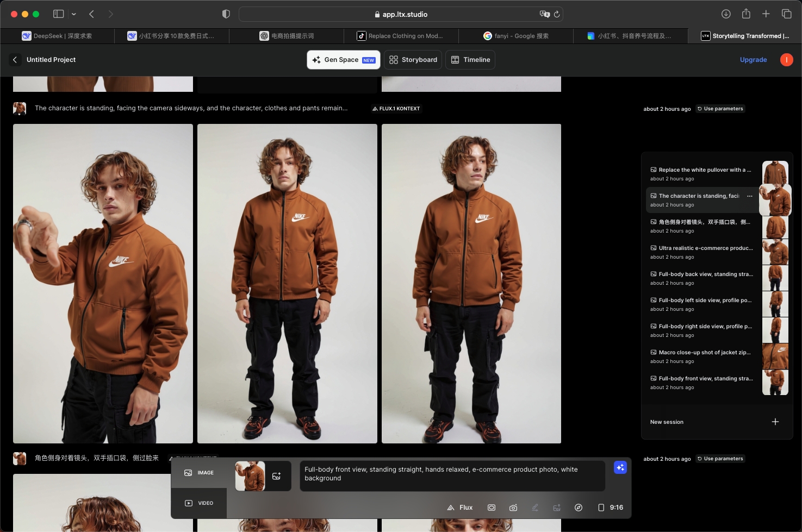The height and width of the screenshot is (532, 802).
Task: Click the FLUX.1 KONTEXT model tag
Action: [x=396, y=109]
